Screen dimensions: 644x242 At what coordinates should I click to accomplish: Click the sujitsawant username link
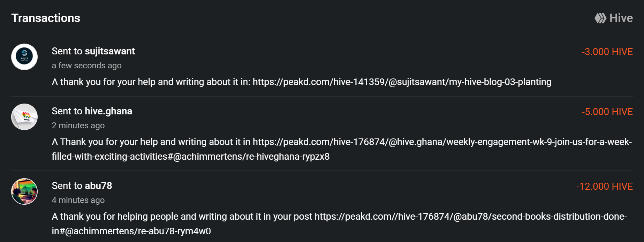point(110,51)
